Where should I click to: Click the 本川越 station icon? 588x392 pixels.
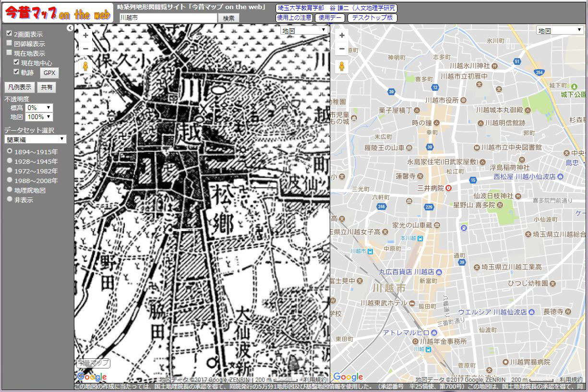coord(420,238)
